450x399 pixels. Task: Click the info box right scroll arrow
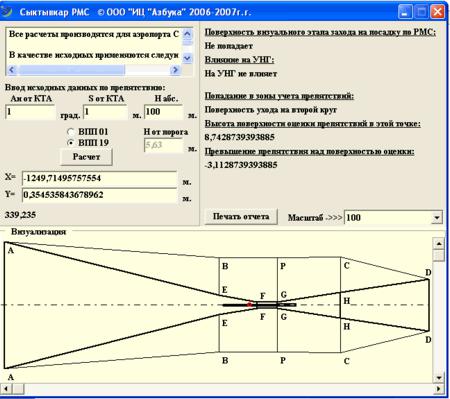pyautogui.click(x=175, y=70)
